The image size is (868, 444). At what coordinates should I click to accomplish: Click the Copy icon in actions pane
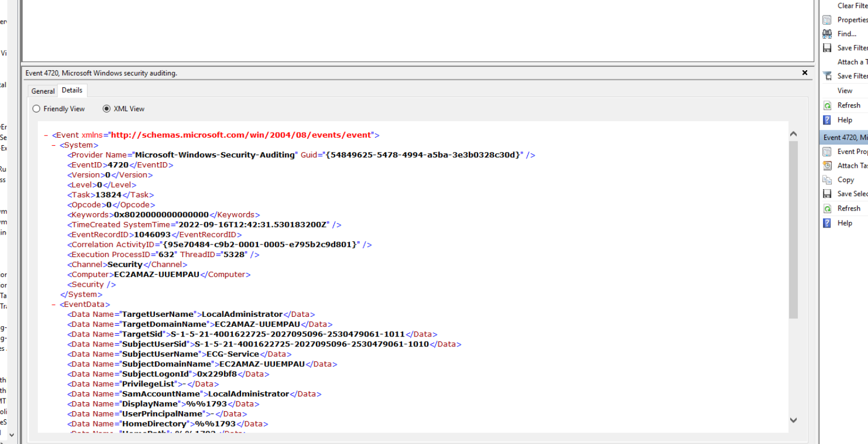coord(827,180)
